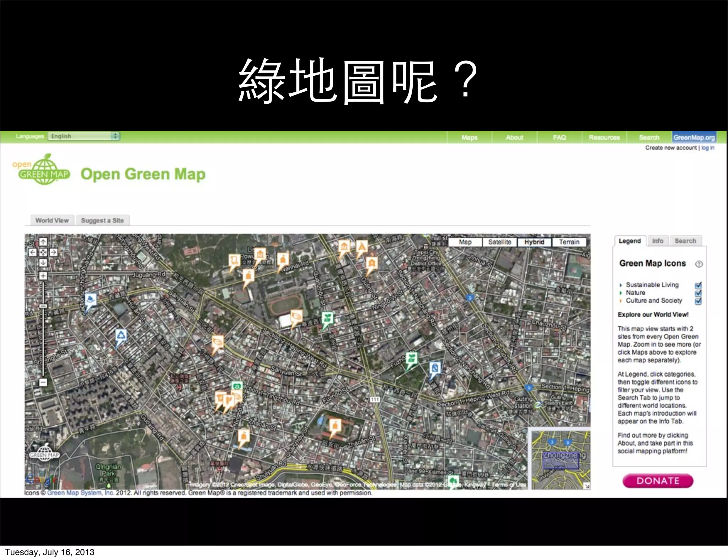Open the Suggest a Site tab
This screenshot has width=728, height=560.
pos(102,220)
